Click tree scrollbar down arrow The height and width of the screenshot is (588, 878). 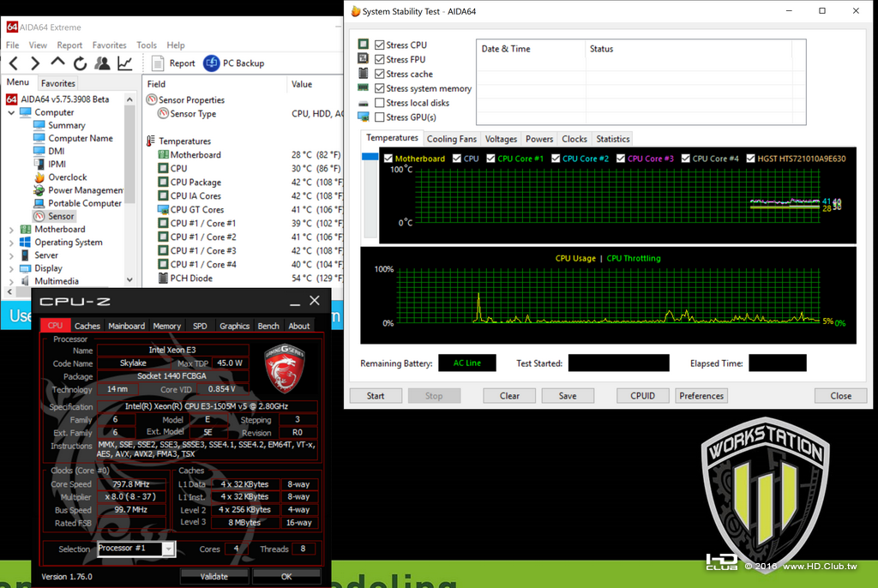click(130, 279)
